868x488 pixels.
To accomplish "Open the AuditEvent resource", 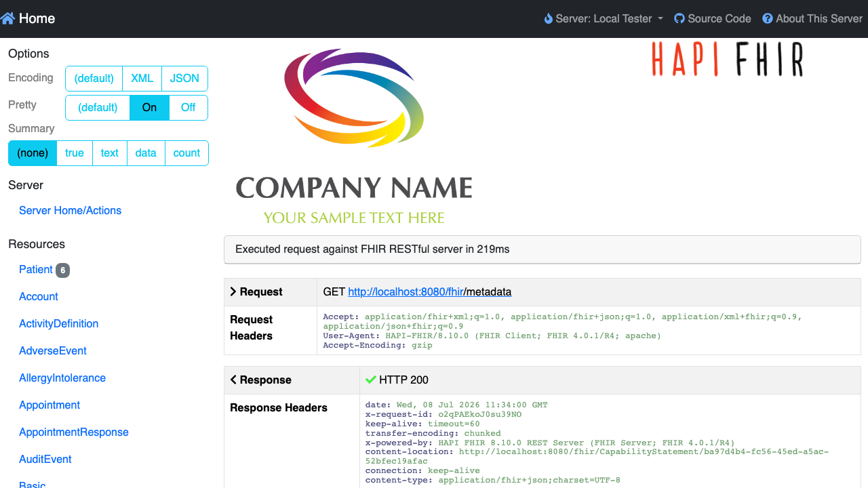I will pos(45,459).
